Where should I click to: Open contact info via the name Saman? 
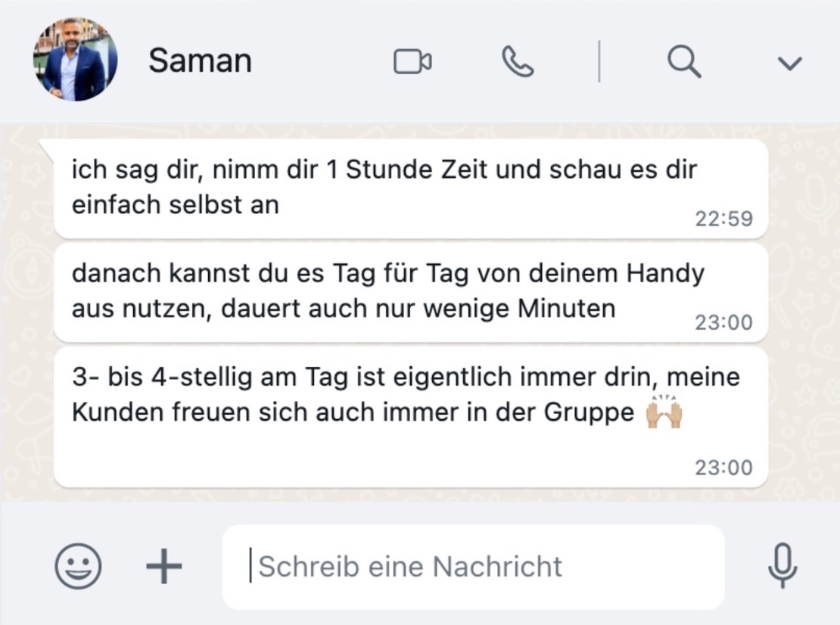coord(200,60)
